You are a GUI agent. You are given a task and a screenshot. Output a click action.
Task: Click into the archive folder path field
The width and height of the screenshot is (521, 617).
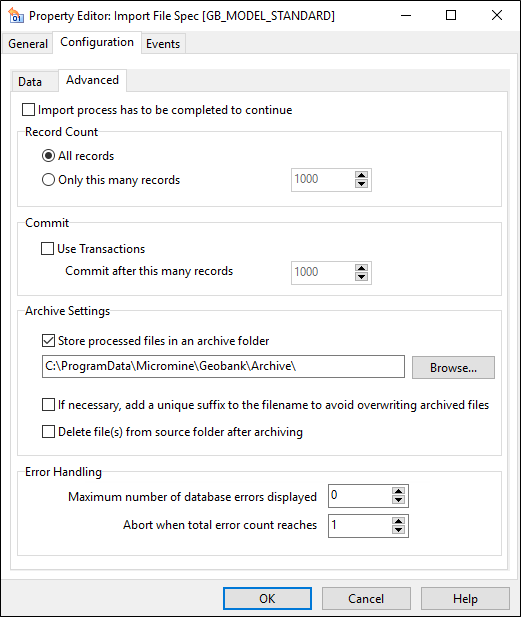(223, 366)
